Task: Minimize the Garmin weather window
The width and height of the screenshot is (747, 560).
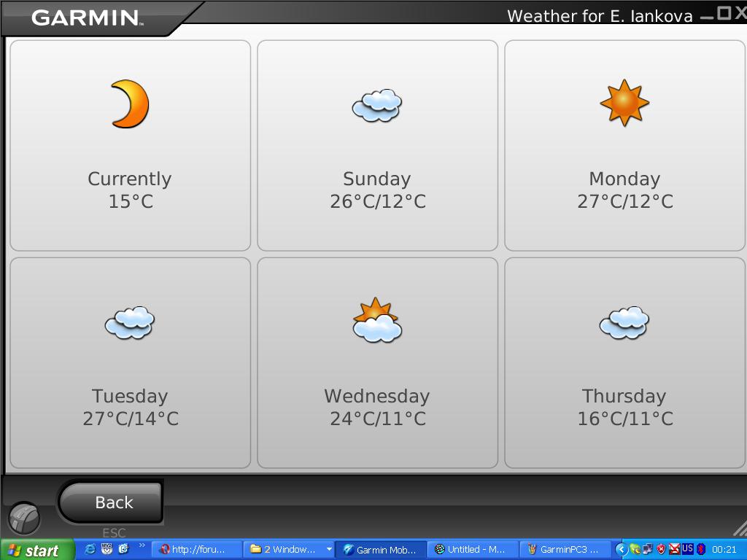Action: point(708,16)
